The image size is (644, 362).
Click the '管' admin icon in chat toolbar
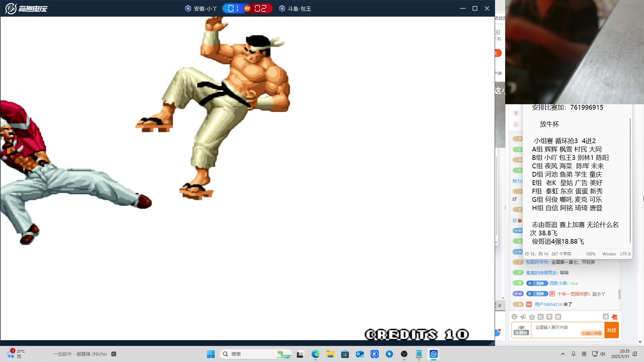[x=549, y=317]
